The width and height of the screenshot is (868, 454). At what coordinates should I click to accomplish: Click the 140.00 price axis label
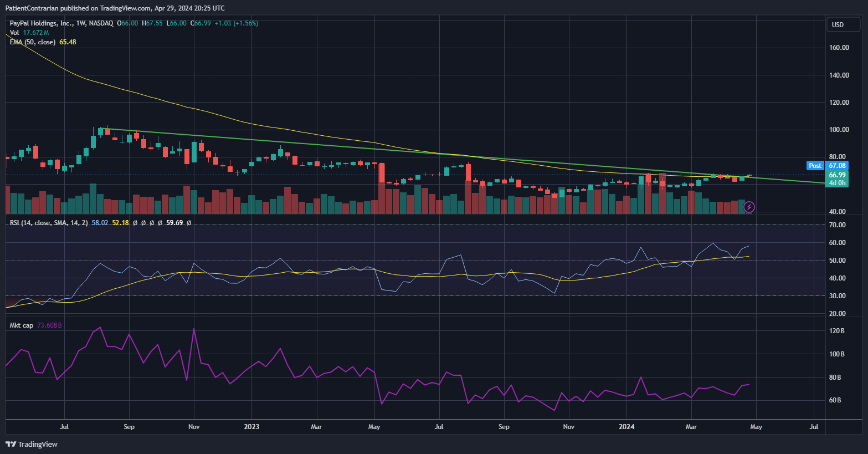(839, 75)
